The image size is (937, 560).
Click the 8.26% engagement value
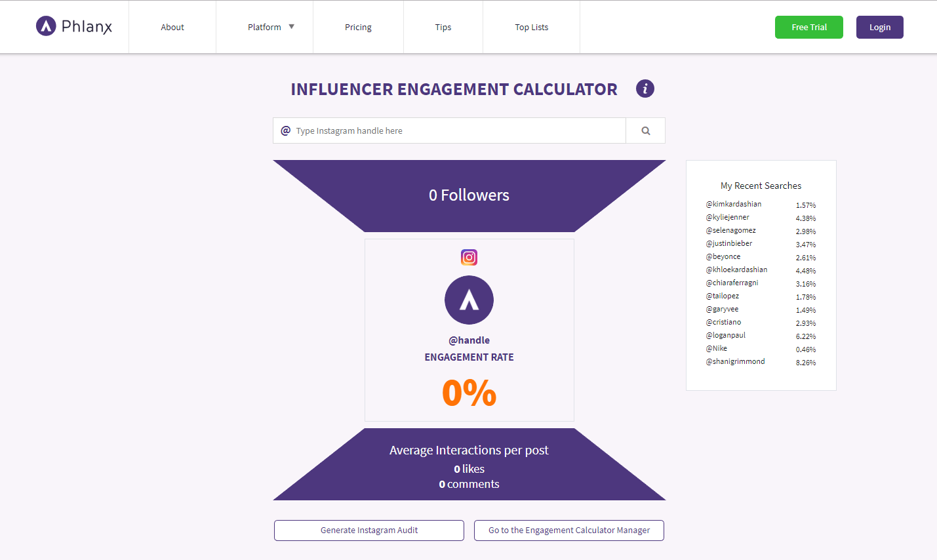[x=806, y=363]
